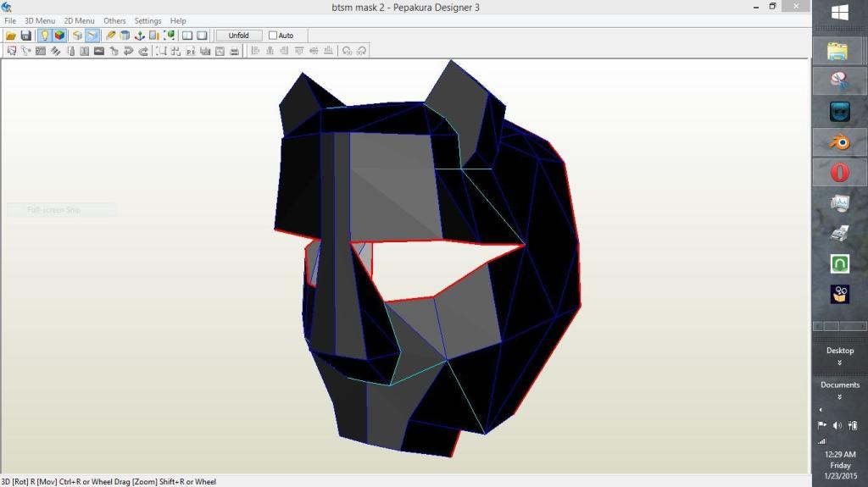Image resolution: width=868 pixels, height=487 pixels.
Task: Click the volume speaker tray icon
Action: coord(837,425)
